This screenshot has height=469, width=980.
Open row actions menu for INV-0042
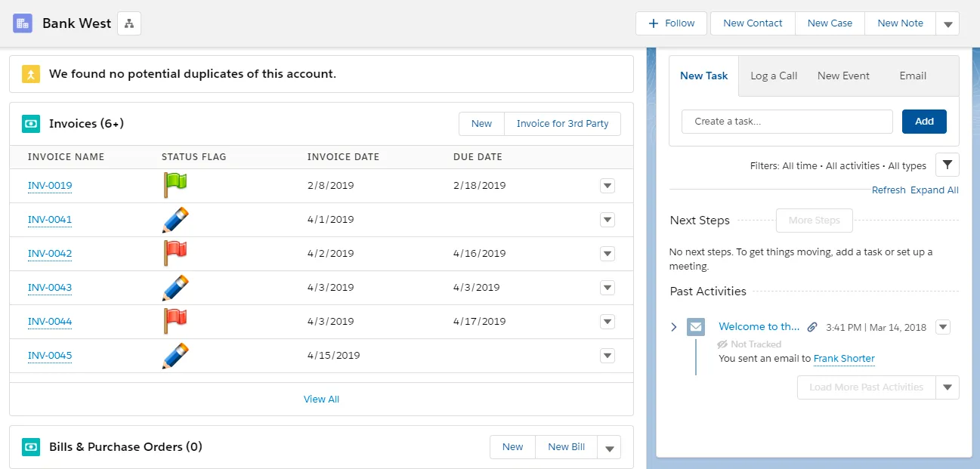click(x=607, y=254)
